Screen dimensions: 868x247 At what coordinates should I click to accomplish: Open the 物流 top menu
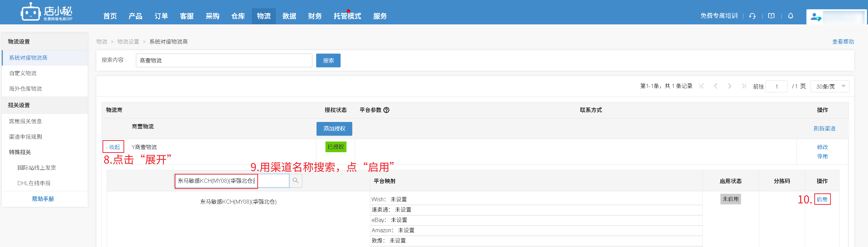point(264,16)
